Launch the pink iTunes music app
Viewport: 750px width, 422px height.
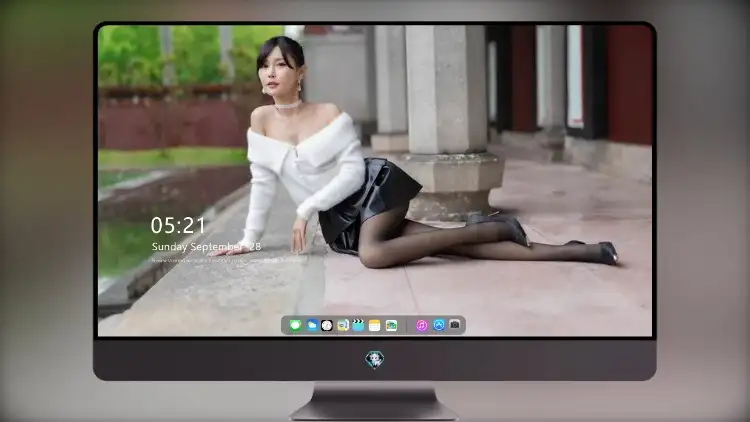pyautogui.click(x=421, y=325)
